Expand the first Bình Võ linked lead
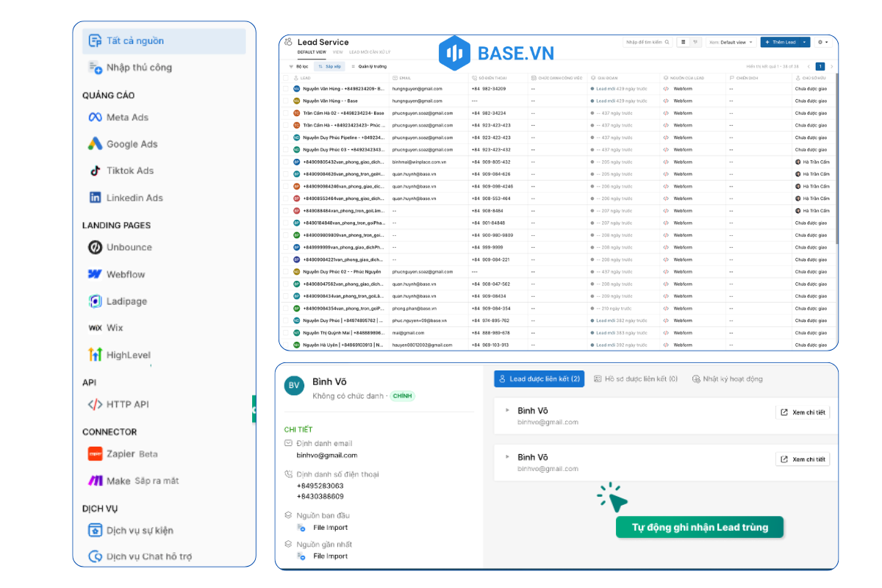Screen dimensions: 882x588 tap(507, 410)
